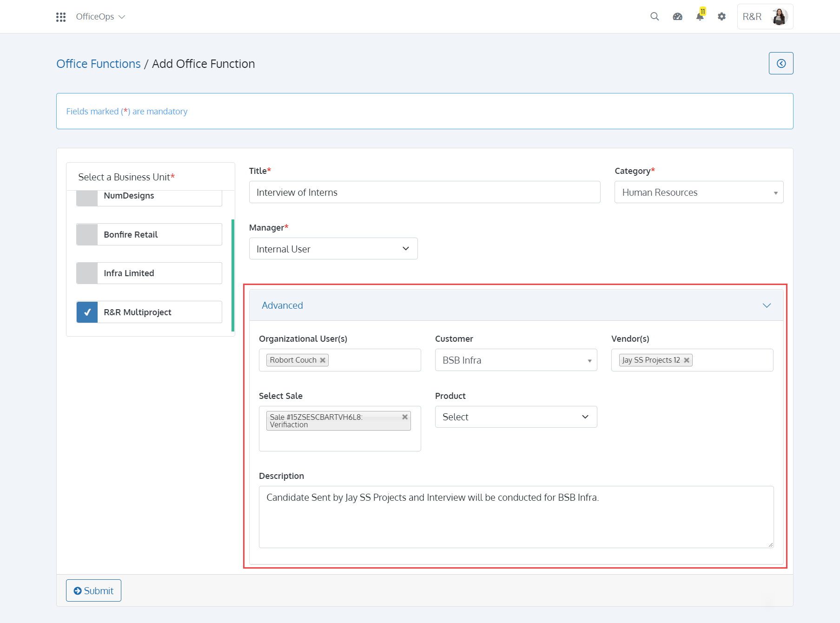The width and height of the screenshot is (840, 623).
Task: Open the apps grid launcher icon
Action: (x=61, y=17)
